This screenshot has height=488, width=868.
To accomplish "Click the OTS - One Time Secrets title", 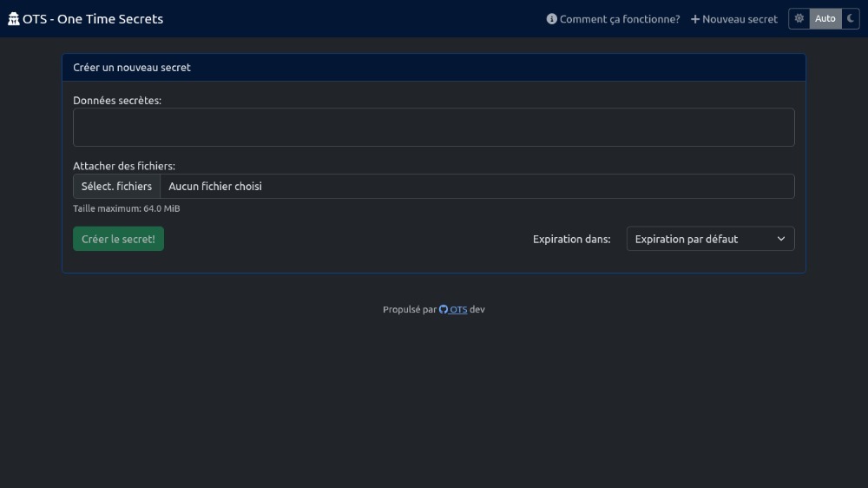I will (93, 19).
